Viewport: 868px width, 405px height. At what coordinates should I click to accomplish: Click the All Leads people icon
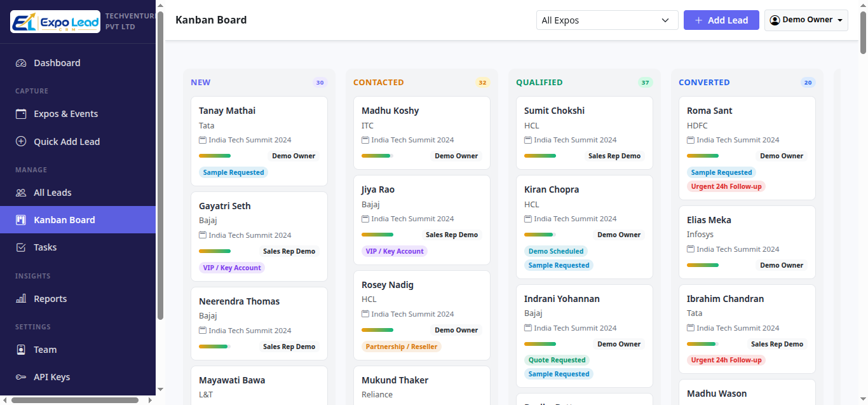click(x=21, y=193)
